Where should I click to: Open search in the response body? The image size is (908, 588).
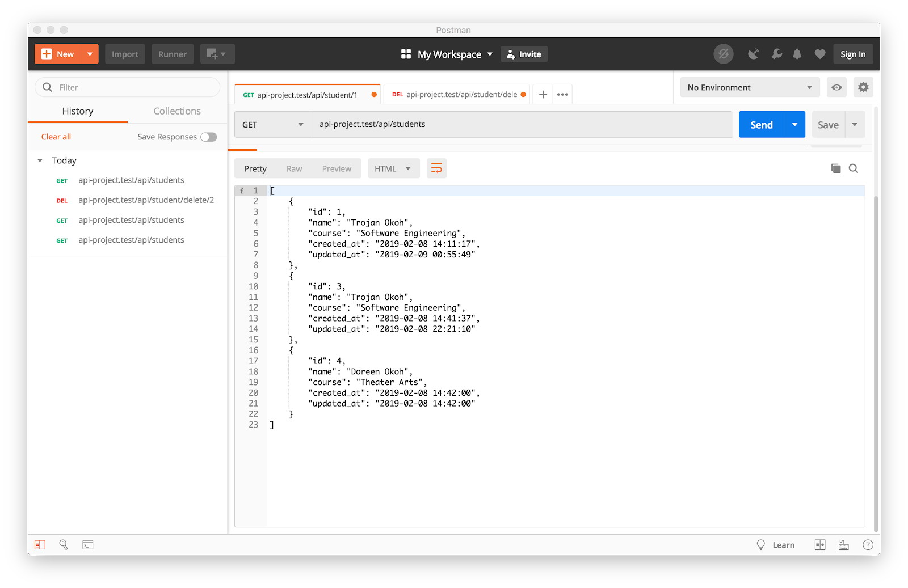pyautogui.click(x=854, y=168)
